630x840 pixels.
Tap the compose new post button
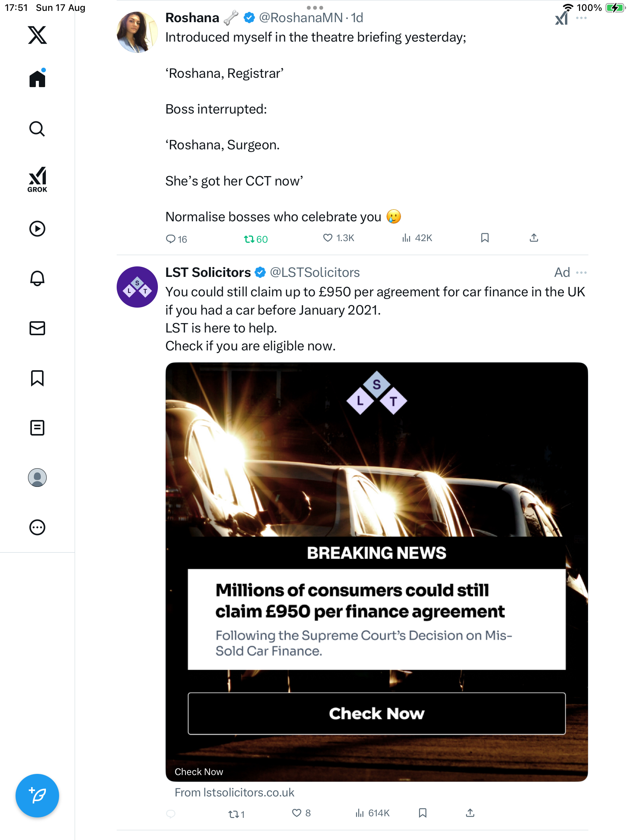[x=37, y=795]
